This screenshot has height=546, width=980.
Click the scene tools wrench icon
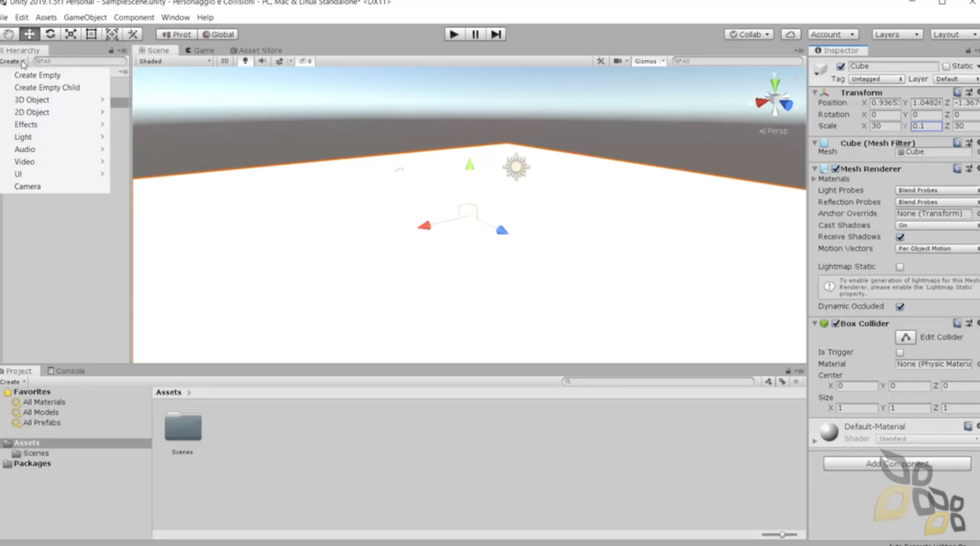point(601,61)
